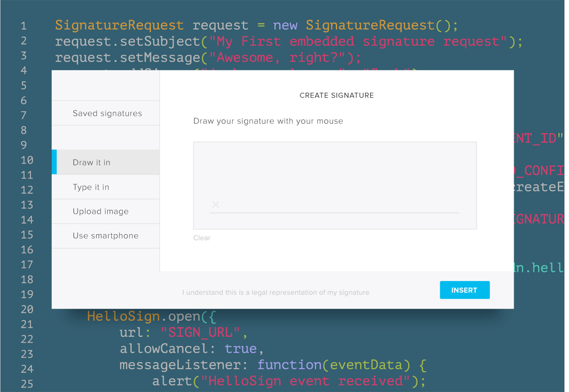Choose the Upload image option
The height and width of the screenshot is (392, 569).
pos(101,211)
